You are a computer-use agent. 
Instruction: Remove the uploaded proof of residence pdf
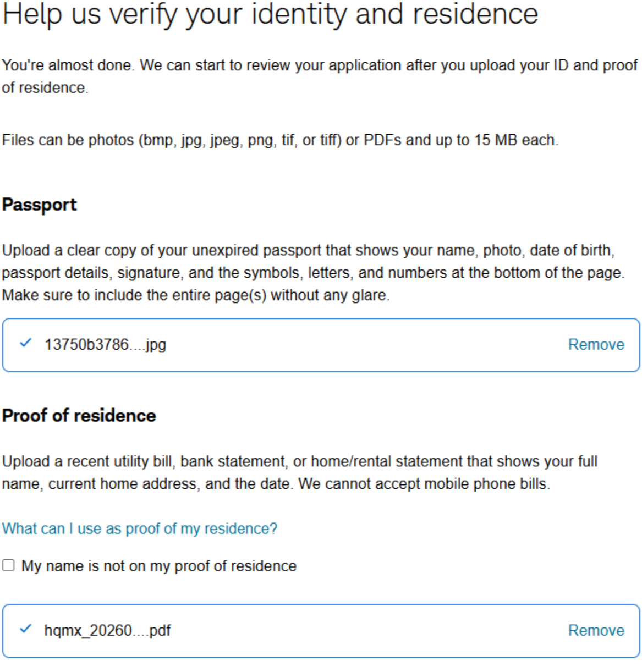[596, 631]
